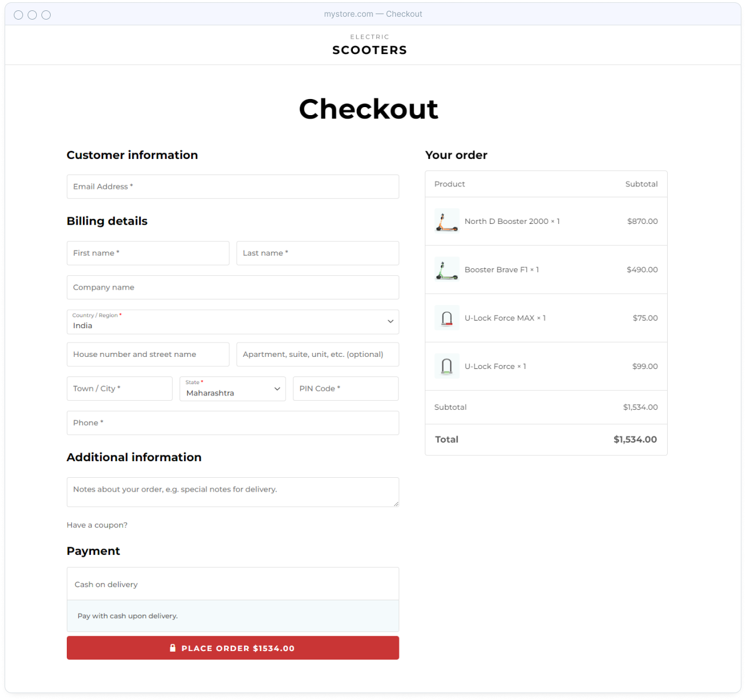Select the Last name input
This screenshot has height=700, width=746.
point(318,253)
